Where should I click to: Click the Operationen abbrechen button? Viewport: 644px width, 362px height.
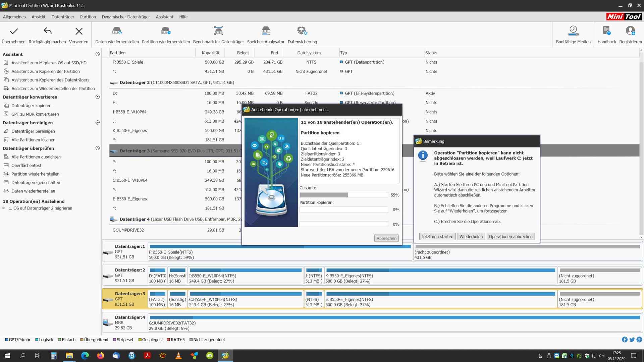tap(510, 237)
